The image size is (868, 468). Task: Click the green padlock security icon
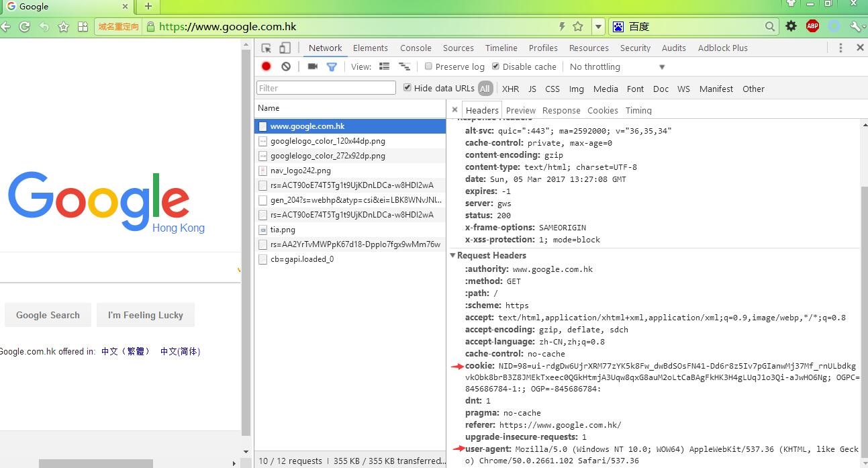click(151, 27)
